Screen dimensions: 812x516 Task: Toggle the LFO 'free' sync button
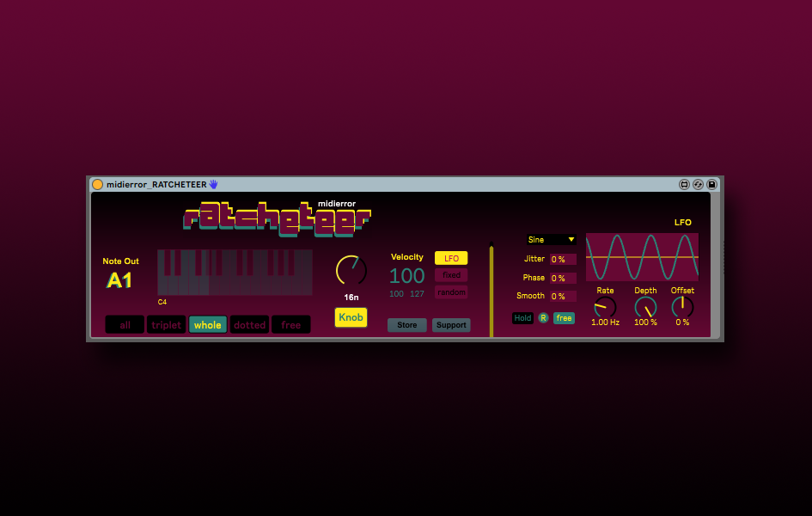click(564, 318)
